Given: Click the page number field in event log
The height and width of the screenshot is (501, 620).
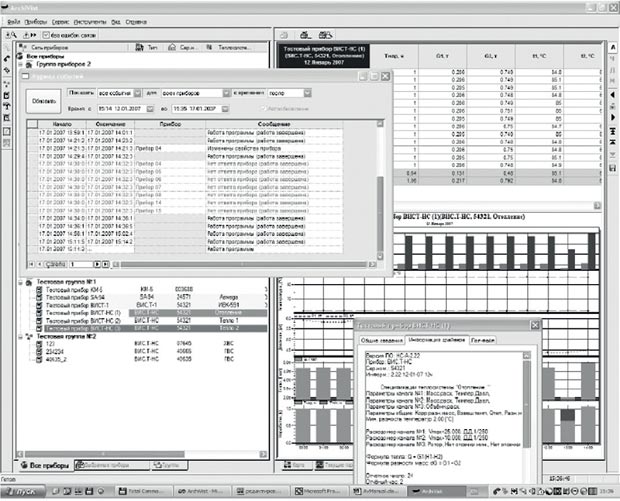Looking at the screenshot, I should coord(80,264).
